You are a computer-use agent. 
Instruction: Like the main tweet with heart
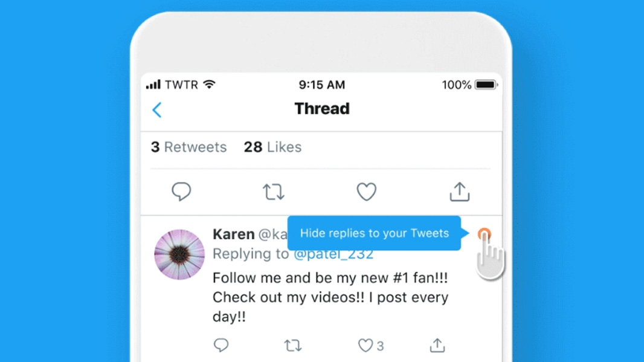point(366,192)
